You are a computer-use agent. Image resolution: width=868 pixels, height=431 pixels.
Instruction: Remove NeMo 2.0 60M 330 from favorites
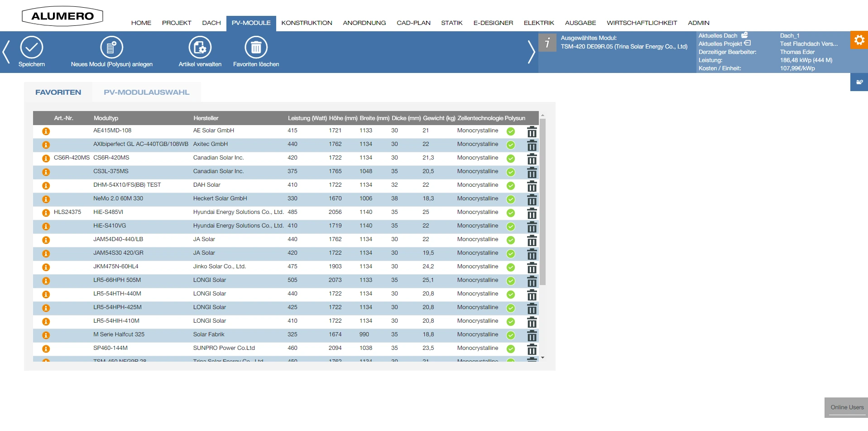pyautogui.click(x=532, y=200)
